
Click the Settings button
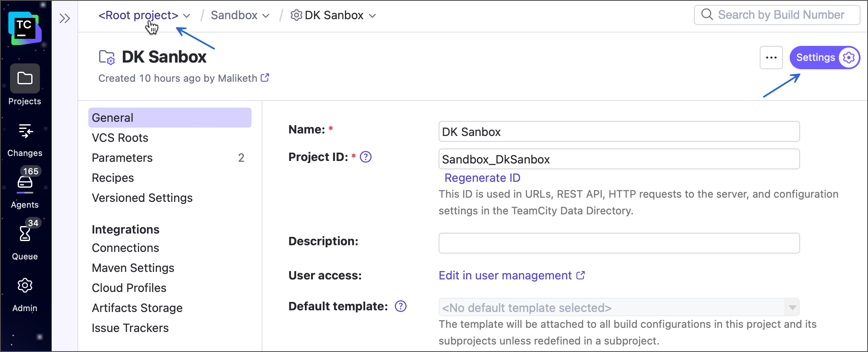point(824,58)
